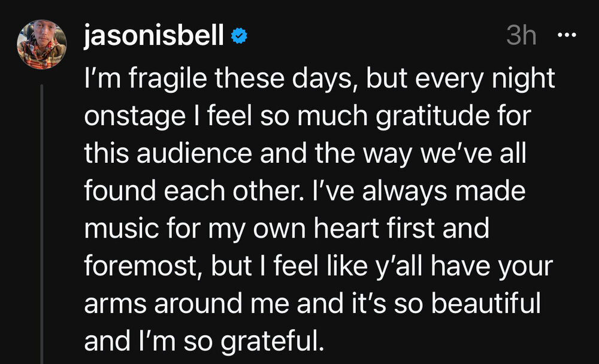The height and width of the screenshot is (364, 599).
Task: Click the line starting "onstage I feel"
Action: tap(308, 114)
